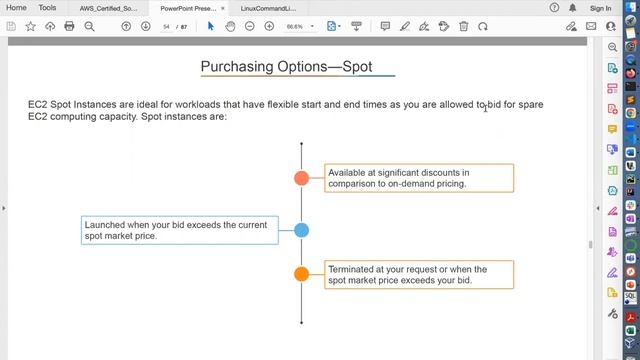The image size is (640, 360).
Task: Open the Help question mark icon
Action: (x=554, y=7)
